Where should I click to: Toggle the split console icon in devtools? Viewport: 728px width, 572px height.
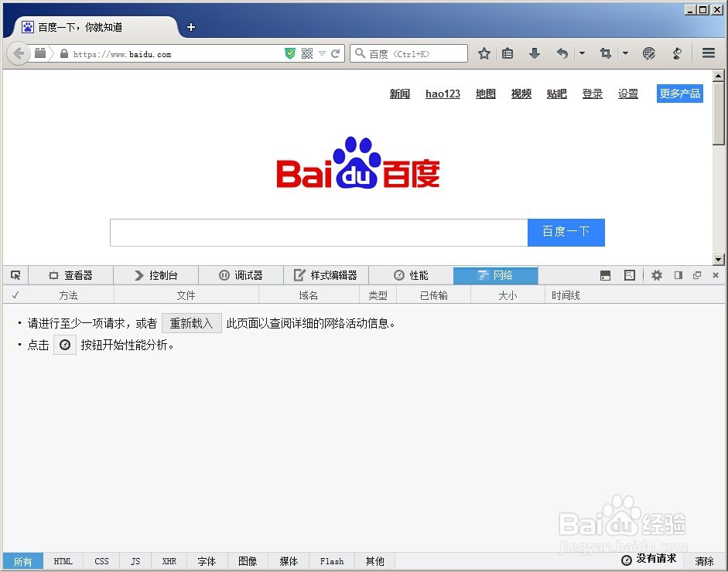[606, 275]
